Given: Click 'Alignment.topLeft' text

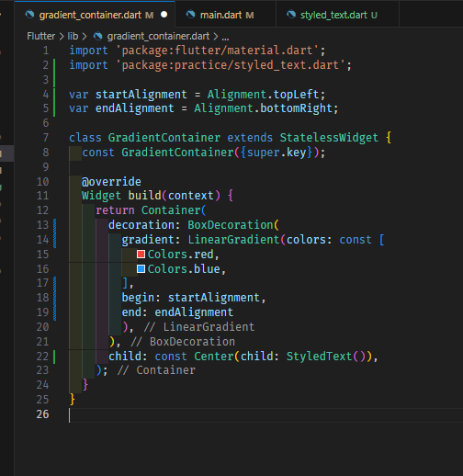Looking at the screenshot, I should [263, 95].
